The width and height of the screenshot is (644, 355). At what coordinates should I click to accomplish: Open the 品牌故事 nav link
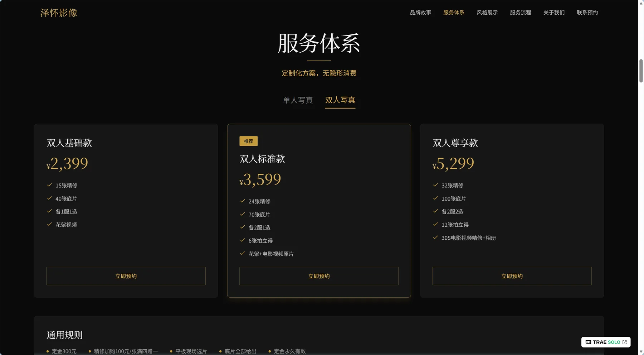pyautogui.click(x=420, y=13)
